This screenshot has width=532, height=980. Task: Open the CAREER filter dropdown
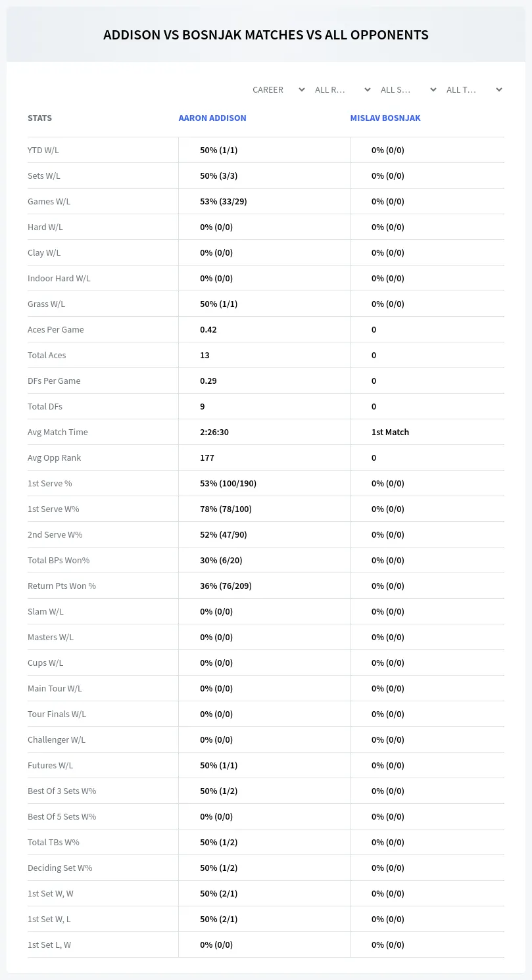(x=278, y=89)
